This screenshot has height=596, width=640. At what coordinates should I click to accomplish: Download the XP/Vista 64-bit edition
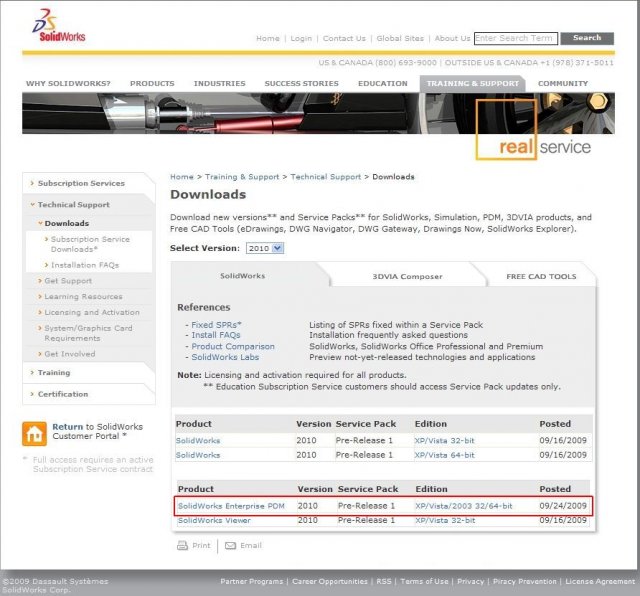444,455
